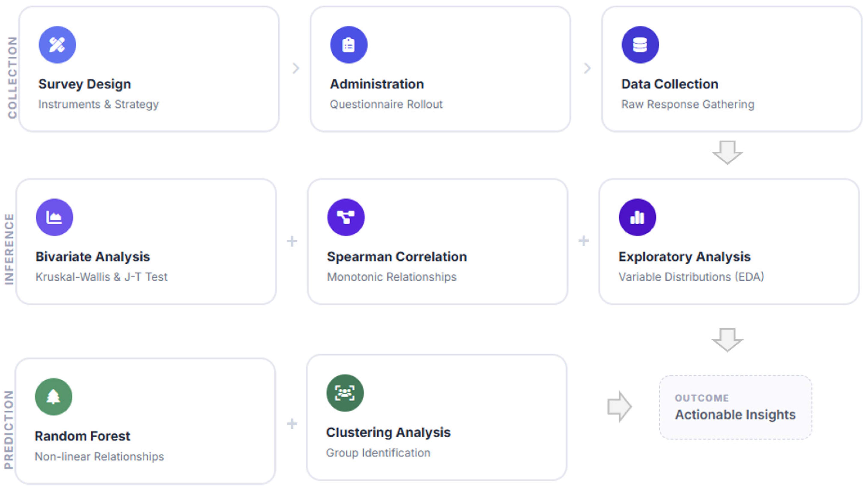Click the Data Collection database icon

point(640,45)
